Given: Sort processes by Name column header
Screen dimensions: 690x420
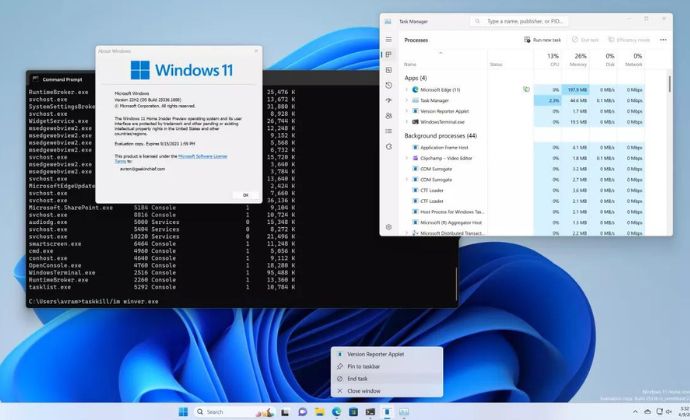Looking at the screenshot, I should [444, 59].
